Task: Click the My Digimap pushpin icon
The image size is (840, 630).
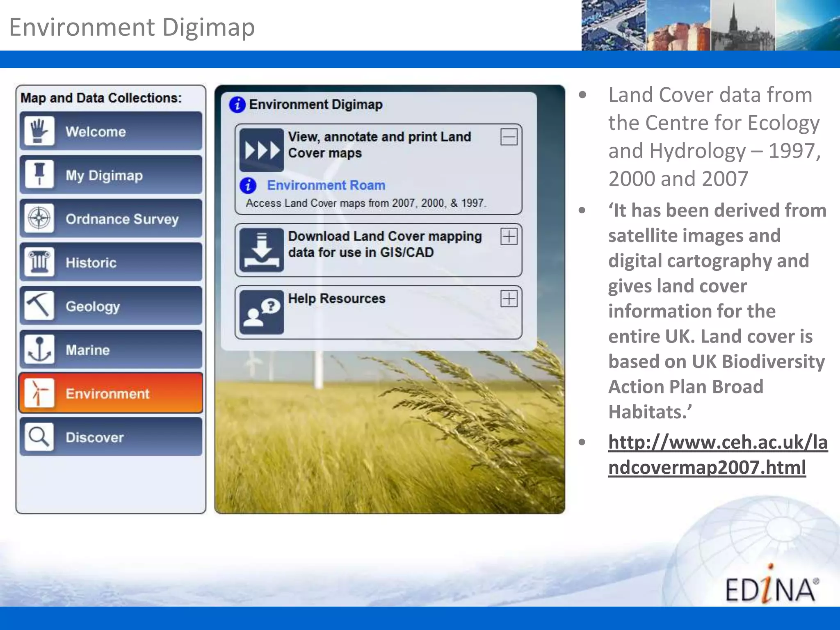Action: point(39,175)
